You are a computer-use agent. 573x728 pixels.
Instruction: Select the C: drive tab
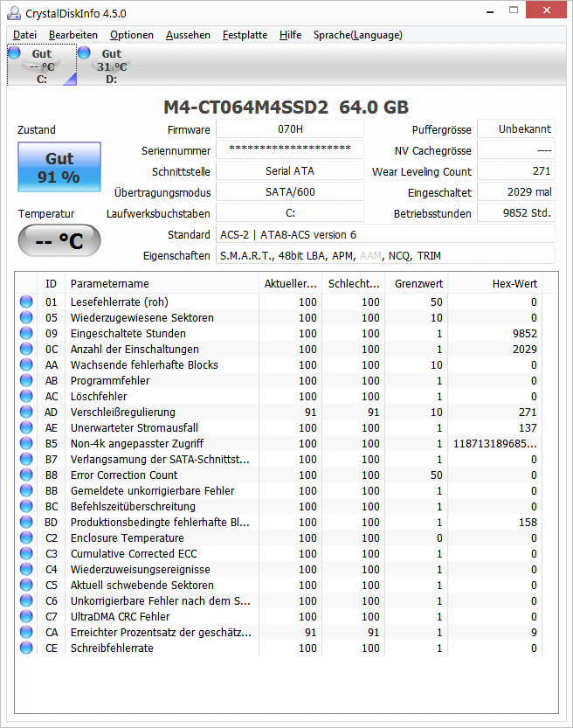pyautogui.click(x=42, y=65)
